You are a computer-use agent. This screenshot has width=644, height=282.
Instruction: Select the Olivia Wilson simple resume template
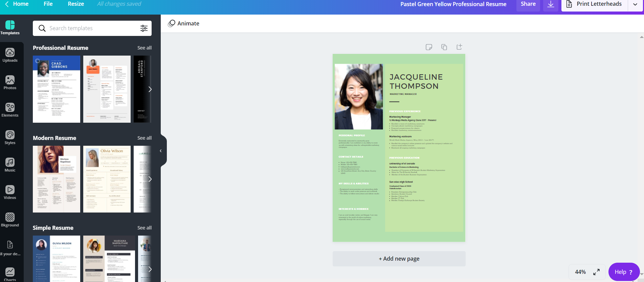(57, 259)
